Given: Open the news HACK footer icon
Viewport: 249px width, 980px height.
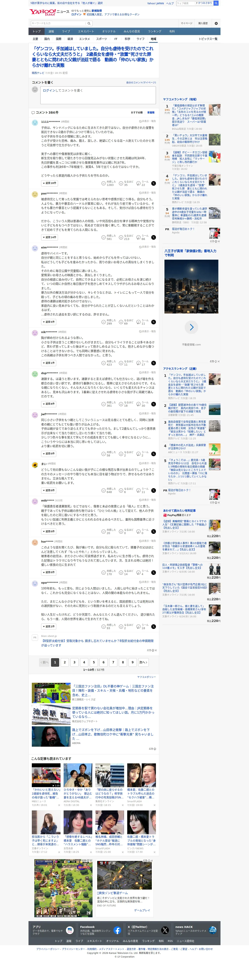Looking at the screenshot, I should 213,930.
